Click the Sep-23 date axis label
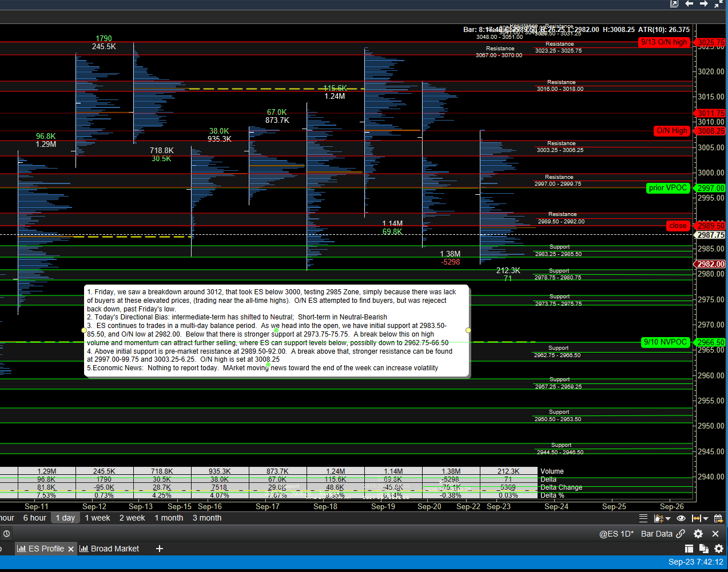Viewport: 728px width, 572px height. (x=499, y=506)
